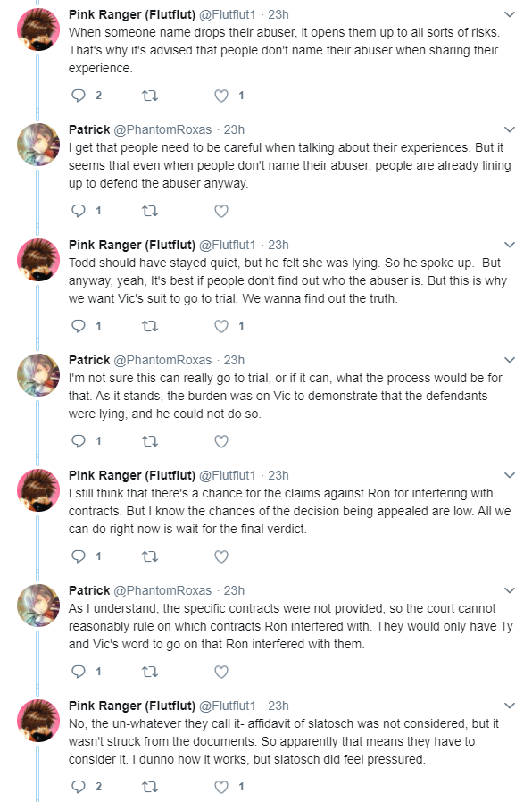Reply to tweet about specific contracts not provided
The height and width of the screenshot is (802, 532).
tap(79, 671)
